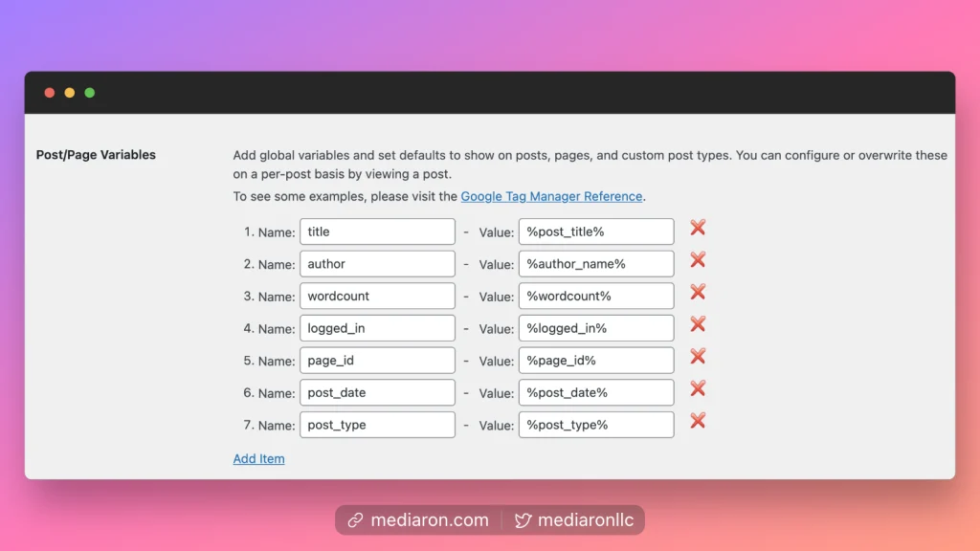Focus the title name field
Screen dimensions: 980x551
(x=377, y=231)
